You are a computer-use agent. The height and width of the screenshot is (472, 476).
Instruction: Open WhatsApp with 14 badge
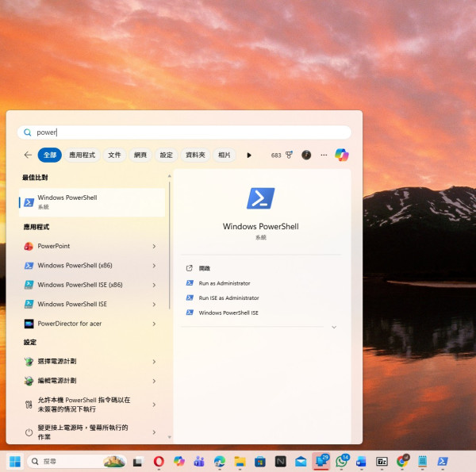coord(342,462)
